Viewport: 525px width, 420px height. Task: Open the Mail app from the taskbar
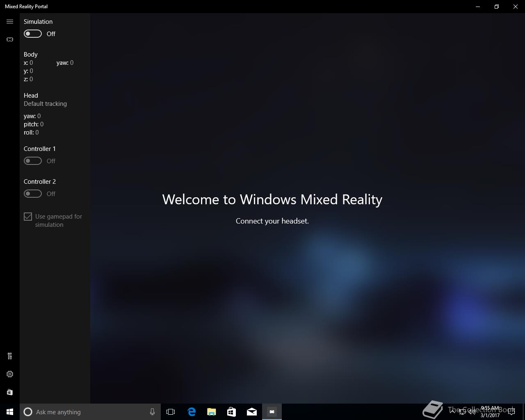(252, 412)
